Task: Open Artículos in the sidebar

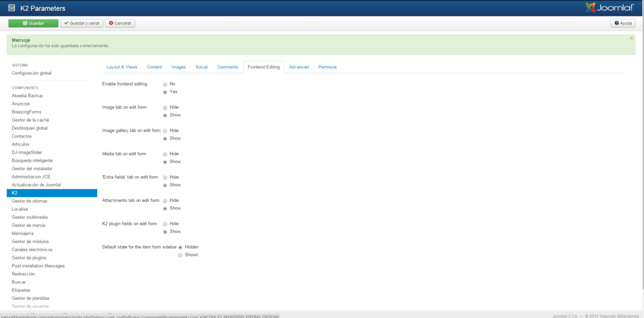Action: click(21, 144)
